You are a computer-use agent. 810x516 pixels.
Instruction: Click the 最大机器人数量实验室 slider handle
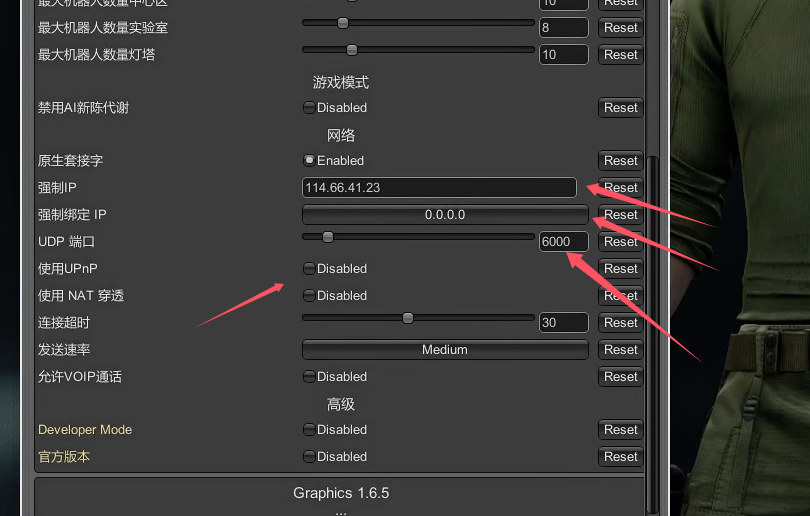(x=342, y=23)
